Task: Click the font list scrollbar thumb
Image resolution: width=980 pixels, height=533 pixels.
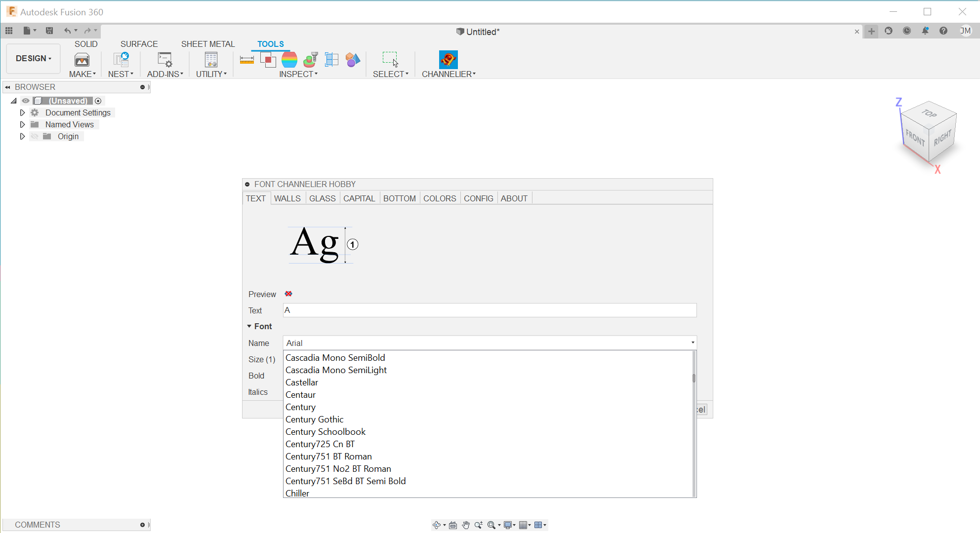Action: pos(694,378)
